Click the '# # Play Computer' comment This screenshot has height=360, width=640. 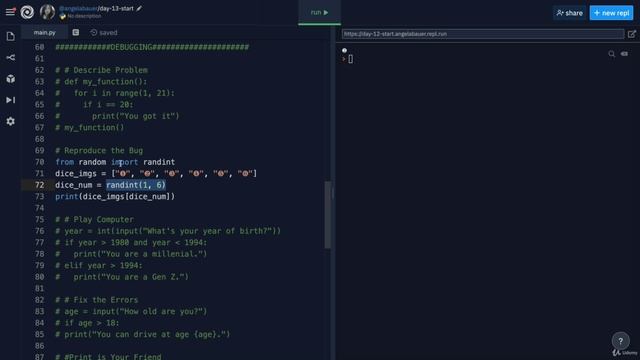(x=94, y=220)
